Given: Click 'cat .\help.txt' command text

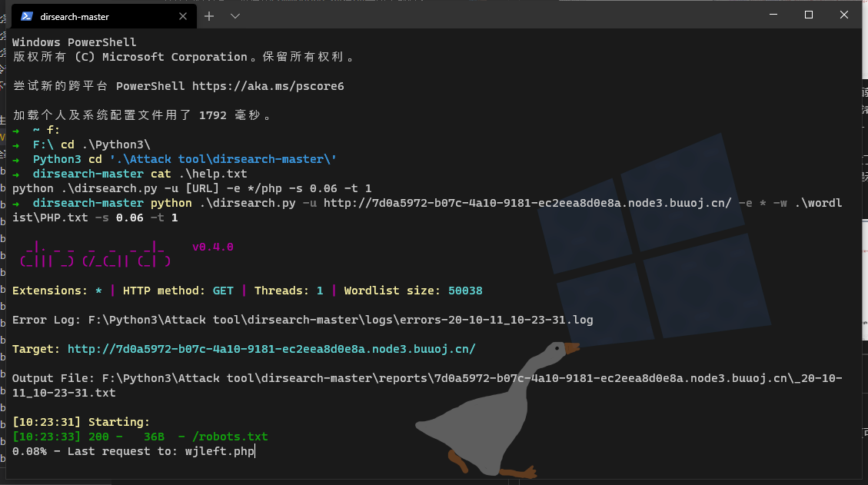Looking at the screenshot, I should pyautogui.click(x=198, y=173).
